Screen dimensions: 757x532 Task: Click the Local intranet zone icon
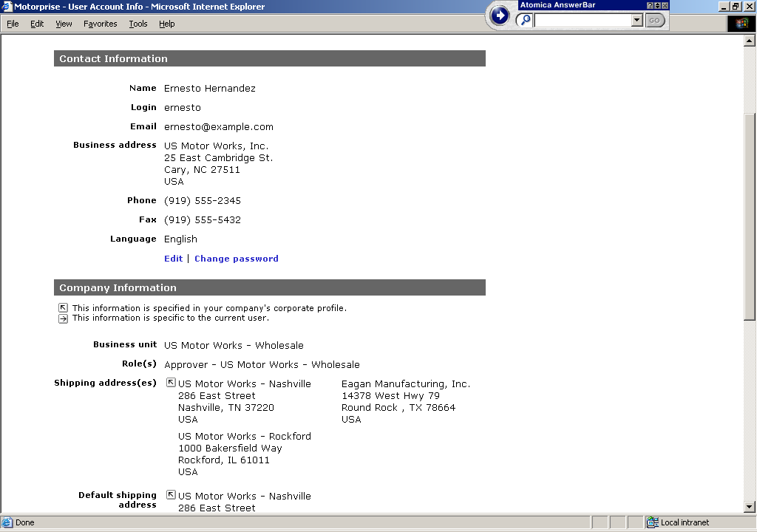click(x=653, y=522)
